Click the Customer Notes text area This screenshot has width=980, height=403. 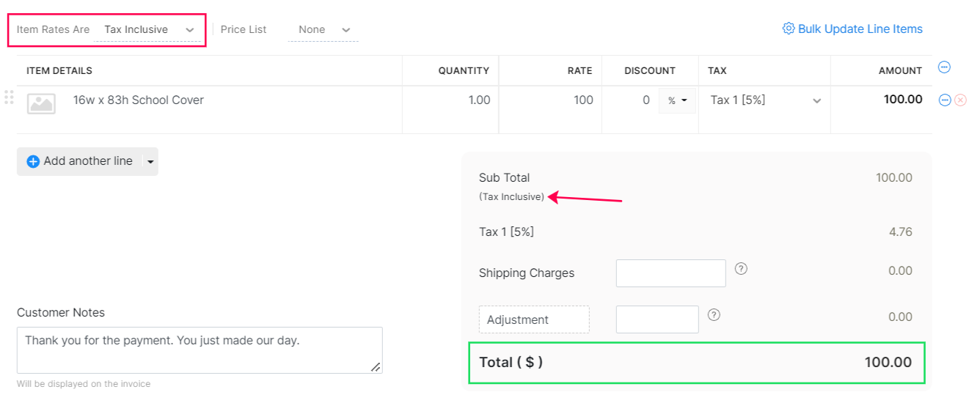[x=200, y=350]
